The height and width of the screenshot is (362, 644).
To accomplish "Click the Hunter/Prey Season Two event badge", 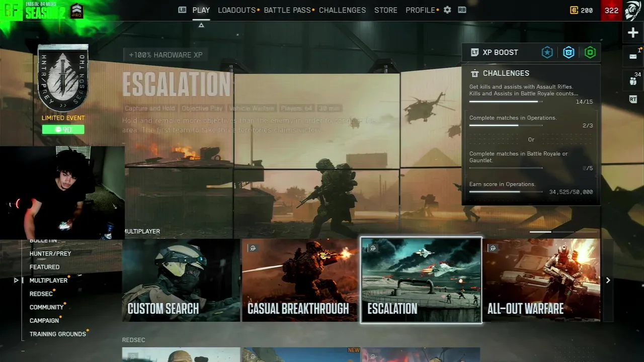I will 63,78.
